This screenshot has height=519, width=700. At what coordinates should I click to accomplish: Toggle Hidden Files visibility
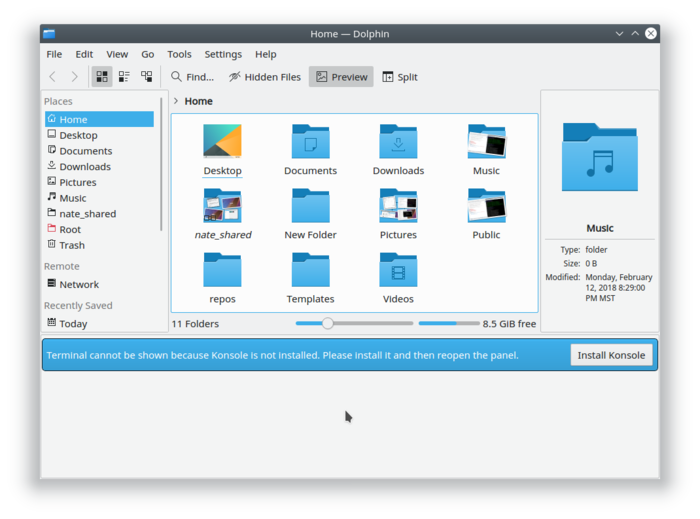click(x=265, y=77)
